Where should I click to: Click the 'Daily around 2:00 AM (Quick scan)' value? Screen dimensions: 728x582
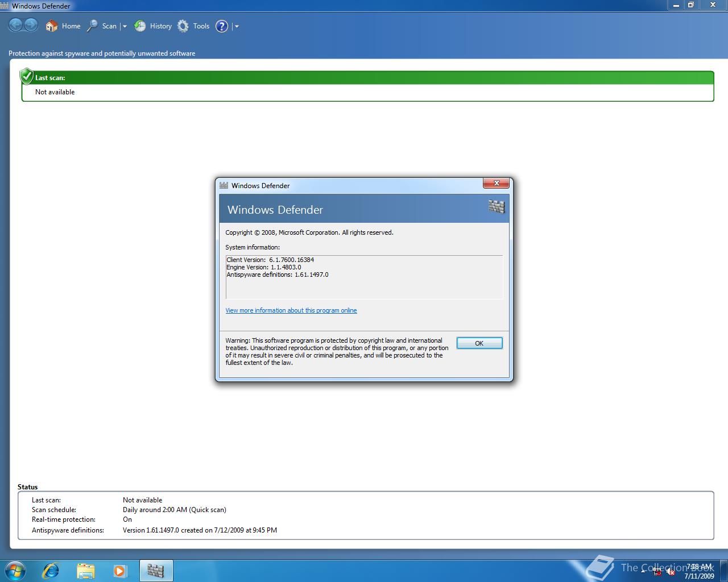[x=175, y=510]
